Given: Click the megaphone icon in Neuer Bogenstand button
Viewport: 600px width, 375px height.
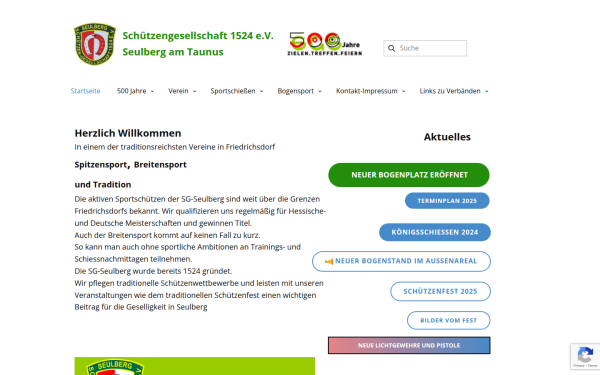Looking at the screenshot, I should (329, 261).
